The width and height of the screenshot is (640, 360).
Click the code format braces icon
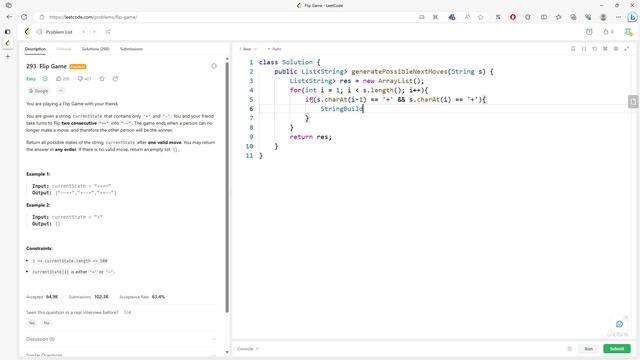(x=584, y=49)
